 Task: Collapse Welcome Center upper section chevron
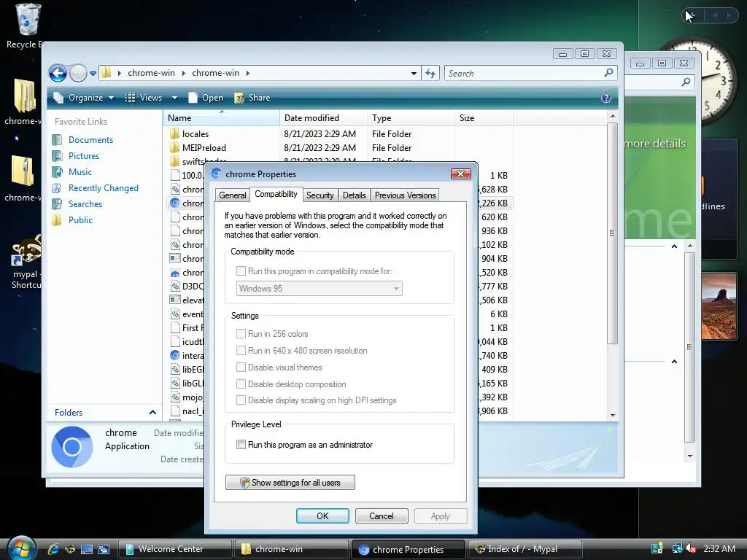pos(674,246)
